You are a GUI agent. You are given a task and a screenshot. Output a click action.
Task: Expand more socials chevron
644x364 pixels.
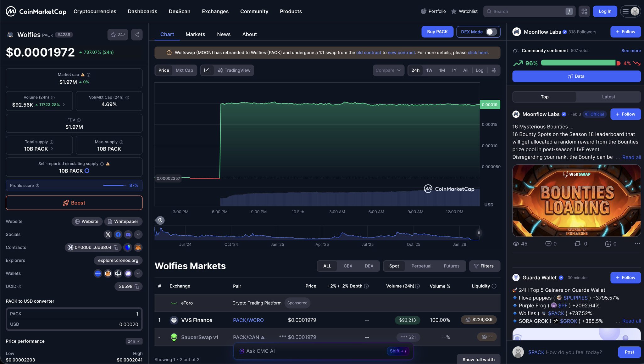coord(138,234)
